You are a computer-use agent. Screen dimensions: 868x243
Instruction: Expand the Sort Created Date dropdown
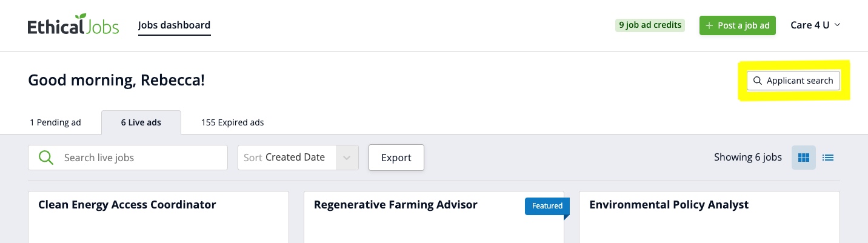[x=347, y=158]
